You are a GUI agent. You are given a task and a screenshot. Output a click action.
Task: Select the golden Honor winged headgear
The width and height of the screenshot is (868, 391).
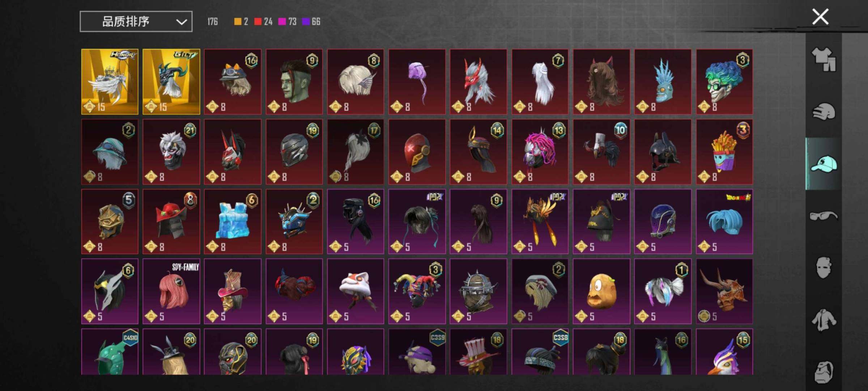(x=110, y=82)
